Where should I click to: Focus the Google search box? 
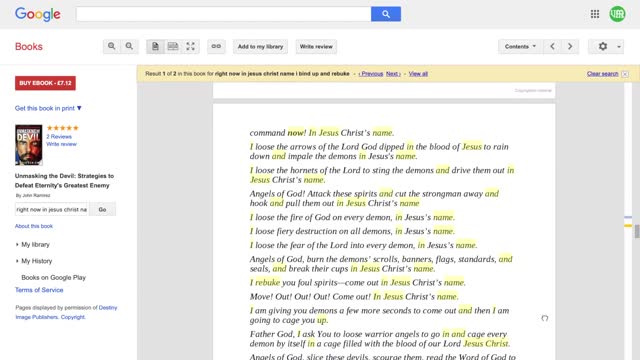[x=223, y=14]
